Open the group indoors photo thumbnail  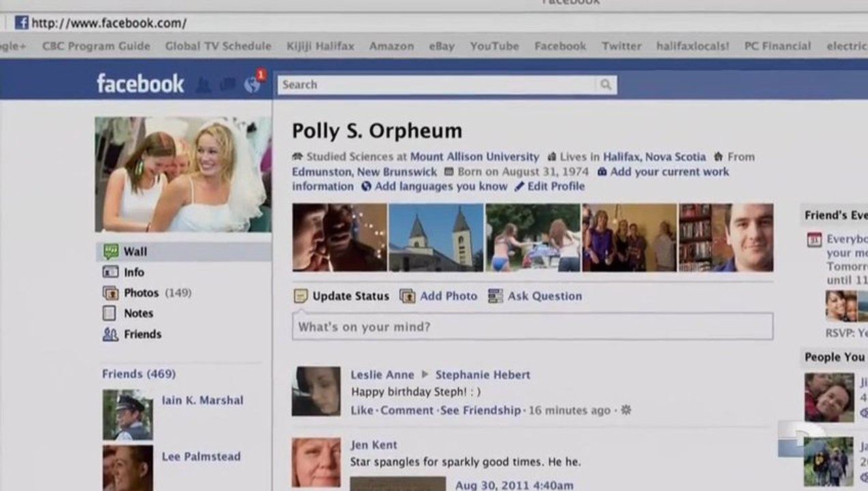click(x=629, y=237)
